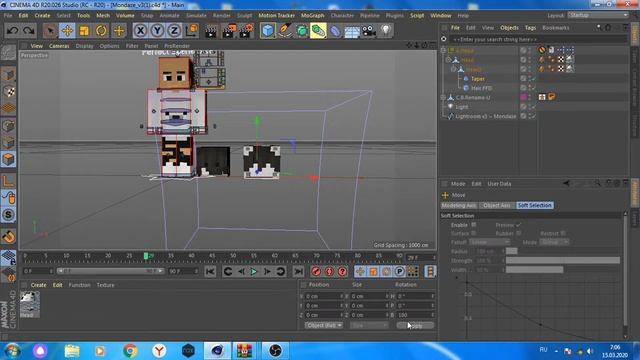Screen dimensions: 640x360
Task: Activate the Scale tool in the toolbar
Action: (x=84, y=31)
